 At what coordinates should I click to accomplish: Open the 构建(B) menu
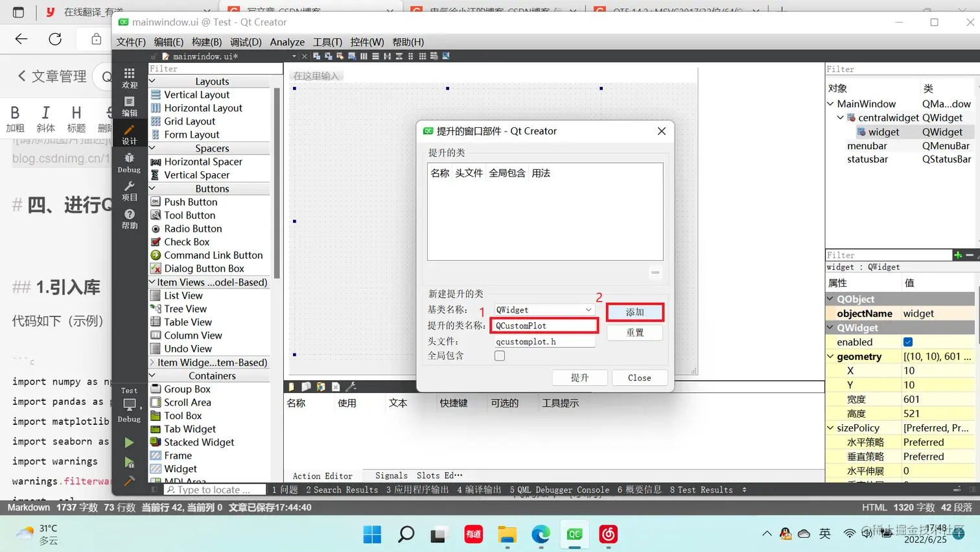[207, 42]
